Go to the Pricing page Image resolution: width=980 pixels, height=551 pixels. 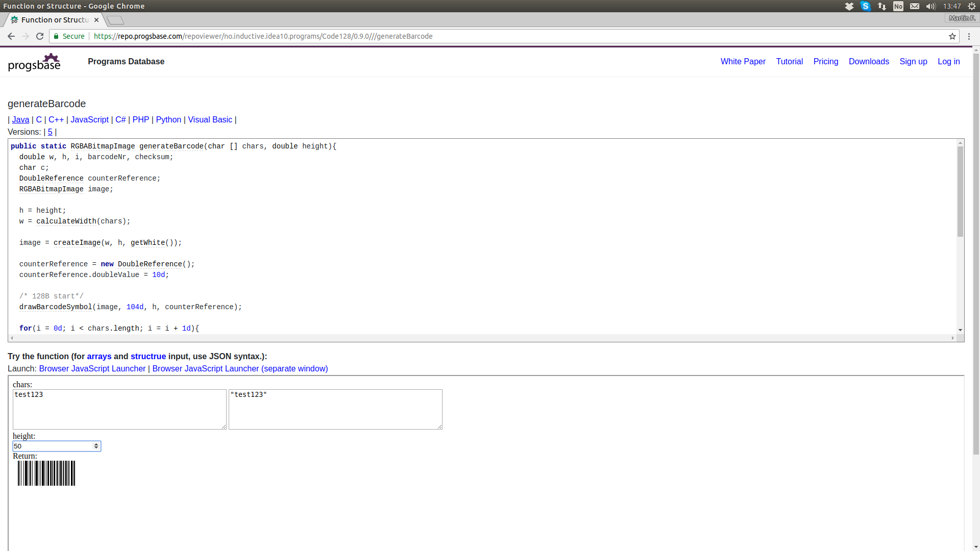coord(825,62)
